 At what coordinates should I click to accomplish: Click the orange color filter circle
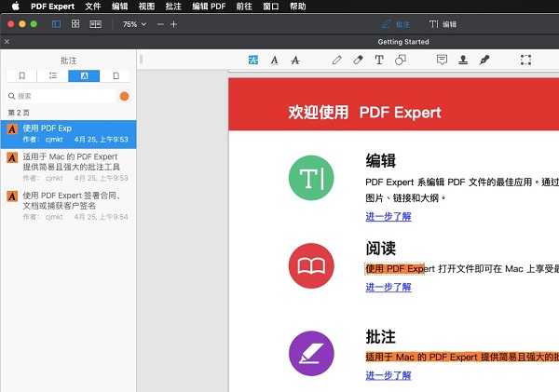(125, 96)
